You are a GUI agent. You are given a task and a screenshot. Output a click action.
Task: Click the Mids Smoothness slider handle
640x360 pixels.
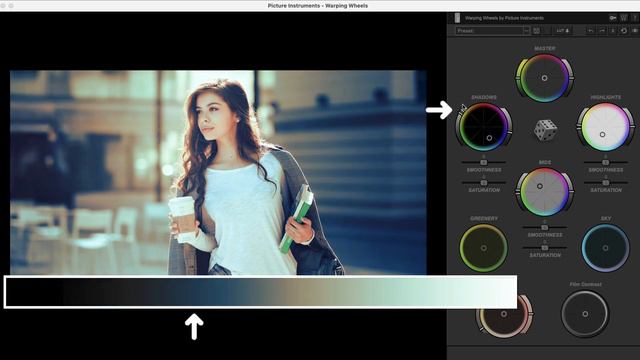(x=544, y=227)
